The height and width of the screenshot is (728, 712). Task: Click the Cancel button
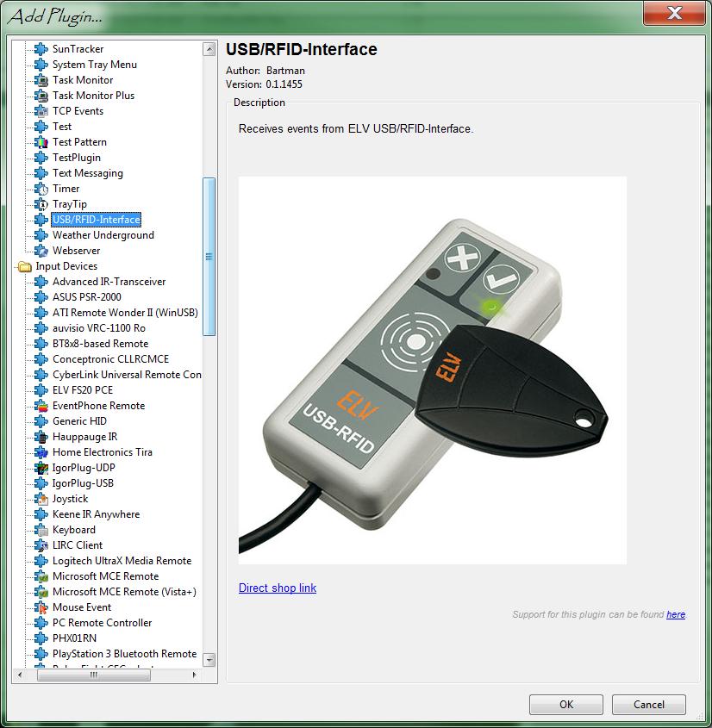pyautogui.click(x=649, y=705)
